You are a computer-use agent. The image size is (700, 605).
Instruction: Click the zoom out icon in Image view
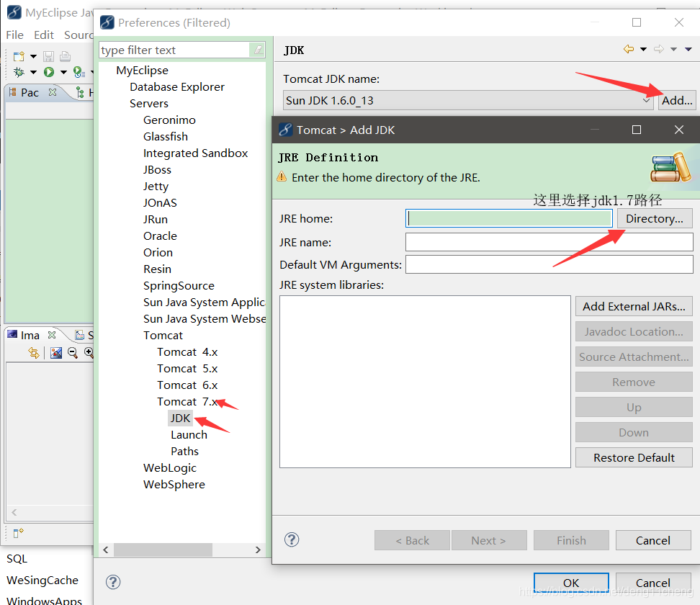[72, 353]
